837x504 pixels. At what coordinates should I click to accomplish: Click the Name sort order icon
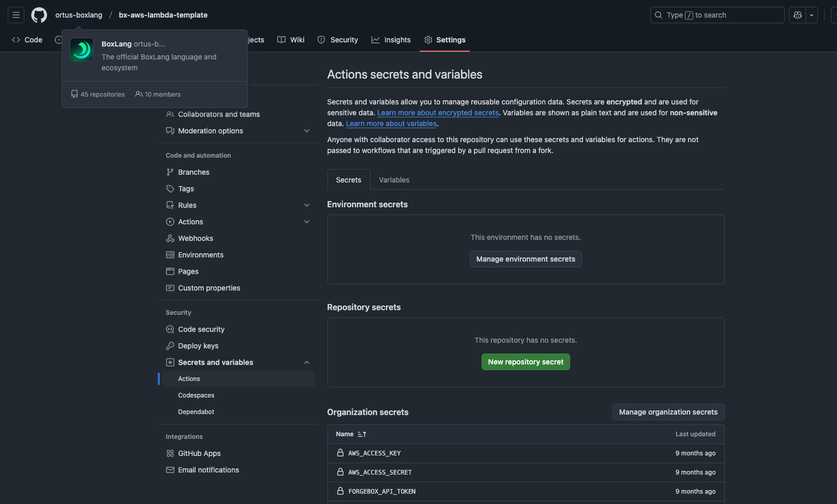point(362,434)
